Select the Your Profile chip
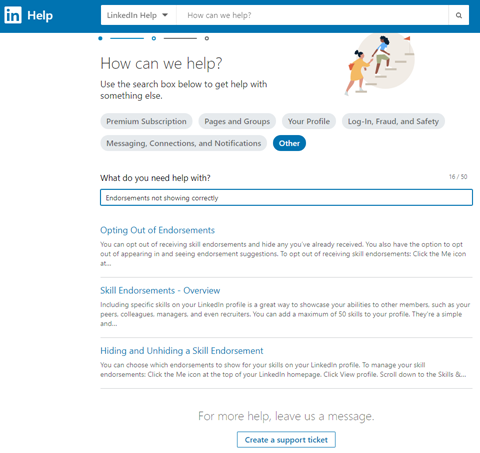Viewport: 480px width, 453px height. pos(309,121)
